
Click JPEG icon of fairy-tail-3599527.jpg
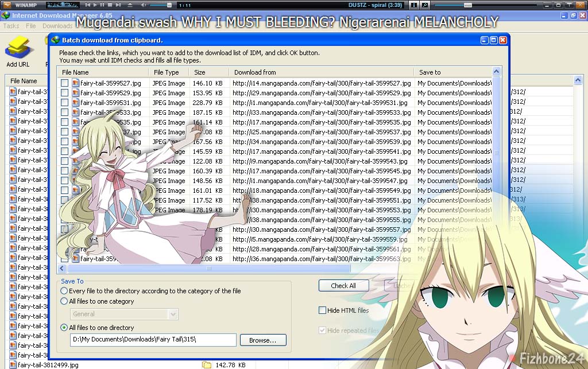point(75,83)
